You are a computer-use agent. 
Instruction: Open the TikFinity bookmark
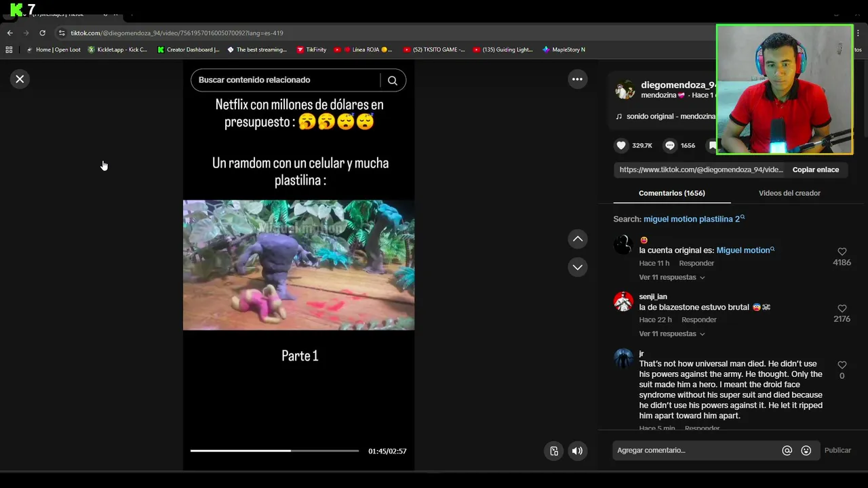311,49
